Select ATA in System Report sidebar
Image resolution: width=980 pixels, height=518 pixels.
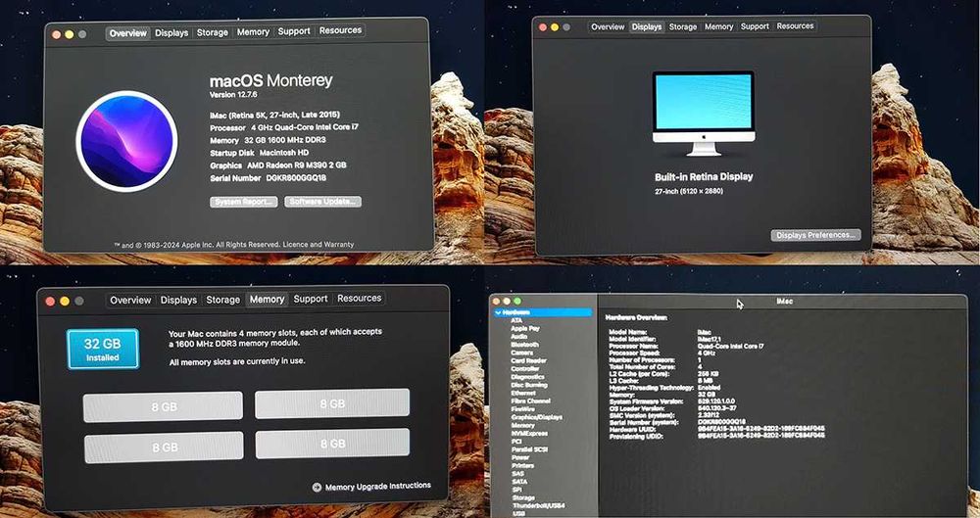pos(516,320)
